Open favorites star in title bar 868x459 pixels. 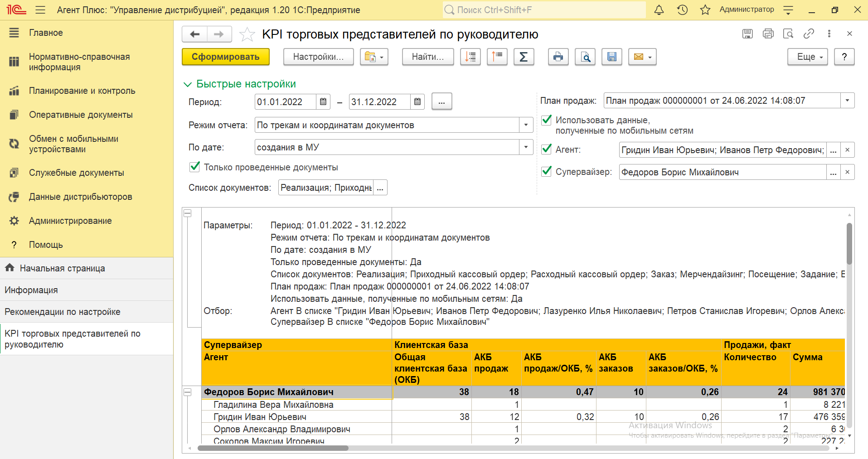(x=705, y=10)
